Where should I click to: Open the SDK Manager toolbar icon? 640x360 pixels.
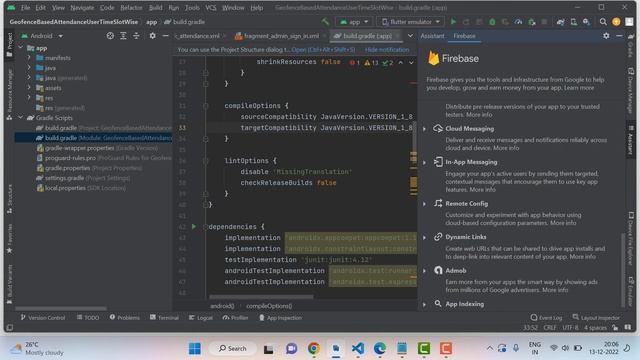[x=587, y=22]
